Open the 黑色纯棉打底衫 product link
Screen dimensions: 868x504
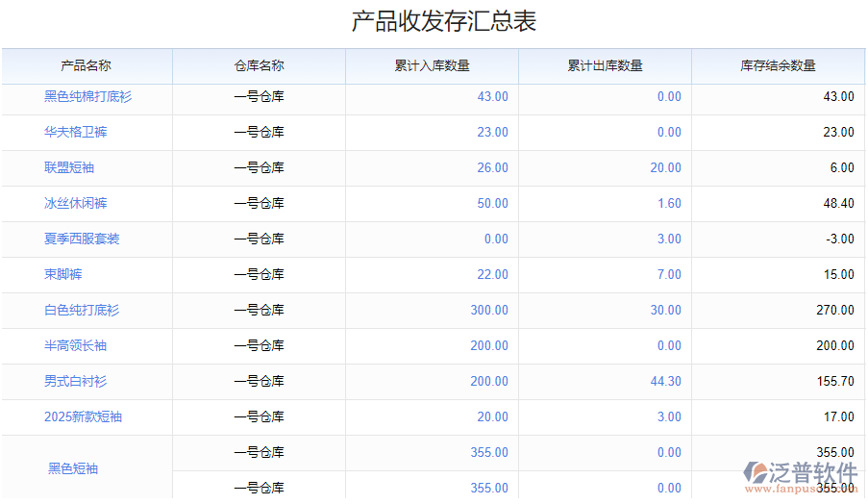click(87, 96)
